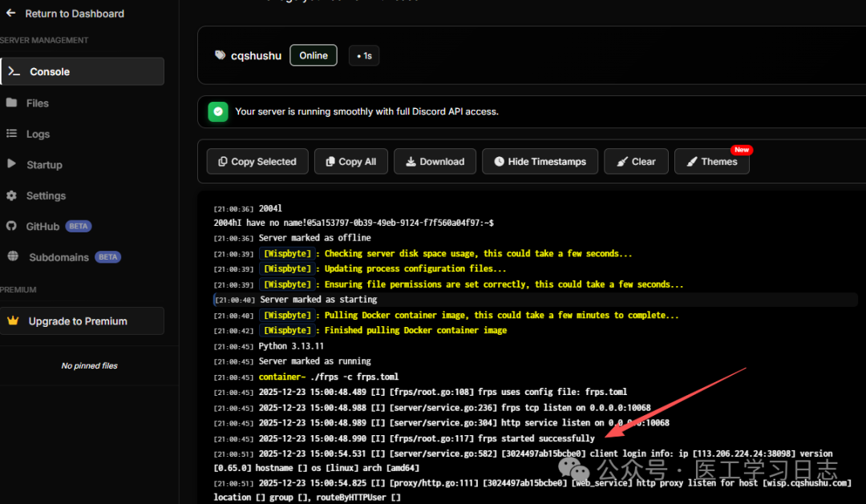Viewport: 866px width, 504px height.
Task: Click the tag icon beside cqshushu
Action: (220, 55)
